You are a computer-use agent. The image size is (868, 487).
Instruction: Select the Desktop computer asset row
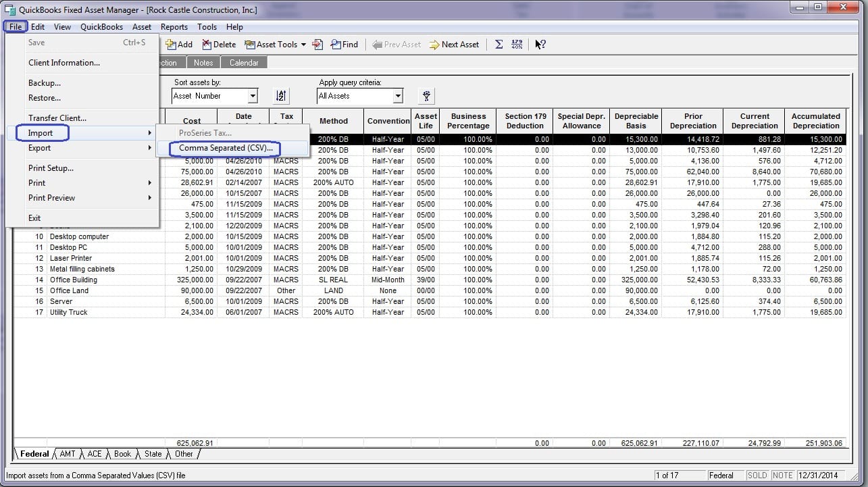point(430,236)
